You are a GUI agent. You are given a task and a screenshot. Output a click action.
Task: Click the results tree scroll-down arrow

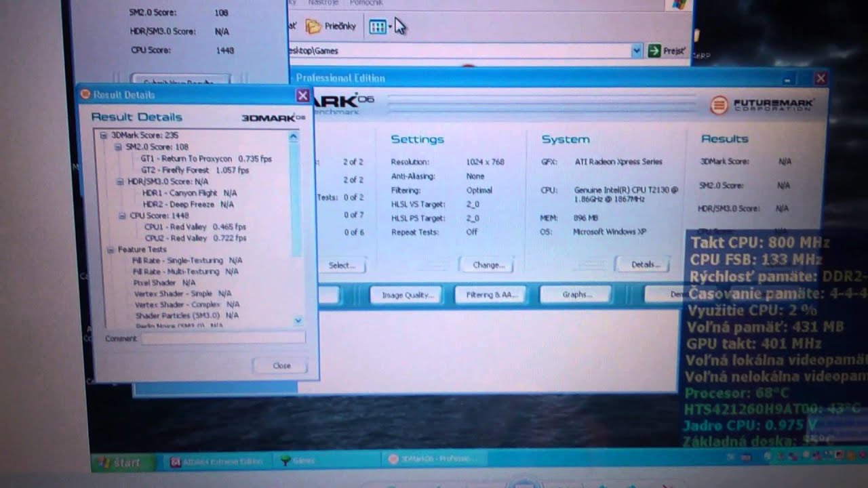[298, 319]
